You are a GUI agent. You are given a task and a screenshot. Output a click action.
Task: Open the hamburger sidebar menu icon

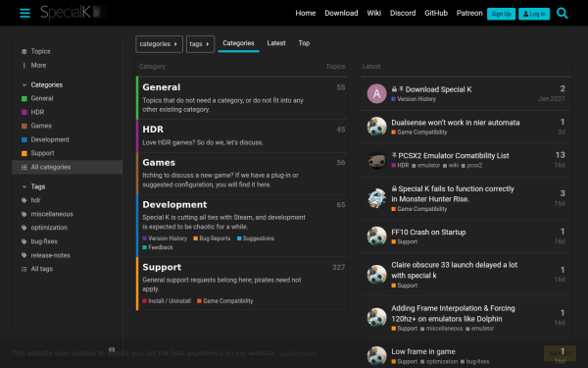click(x=24, y=13)
